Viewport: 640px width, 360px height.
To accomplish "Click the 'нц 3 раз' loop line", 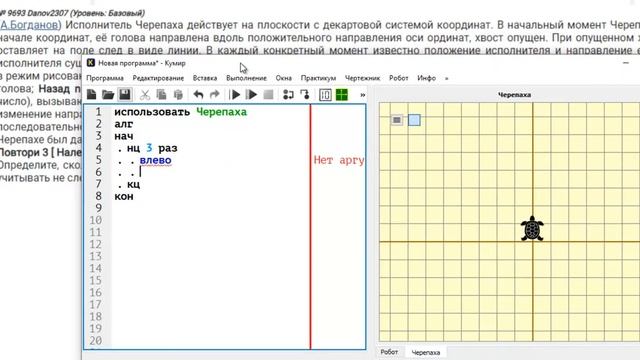I will (x=152, y=148).
